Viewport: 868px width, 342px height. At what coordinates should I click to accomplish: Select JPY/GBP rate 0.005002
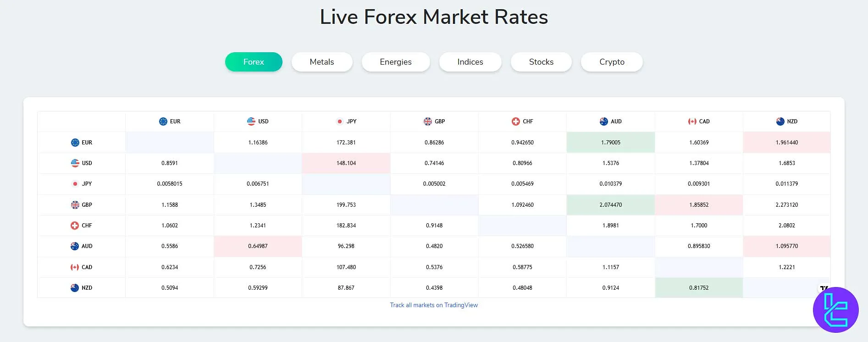(x=434, y=184)
